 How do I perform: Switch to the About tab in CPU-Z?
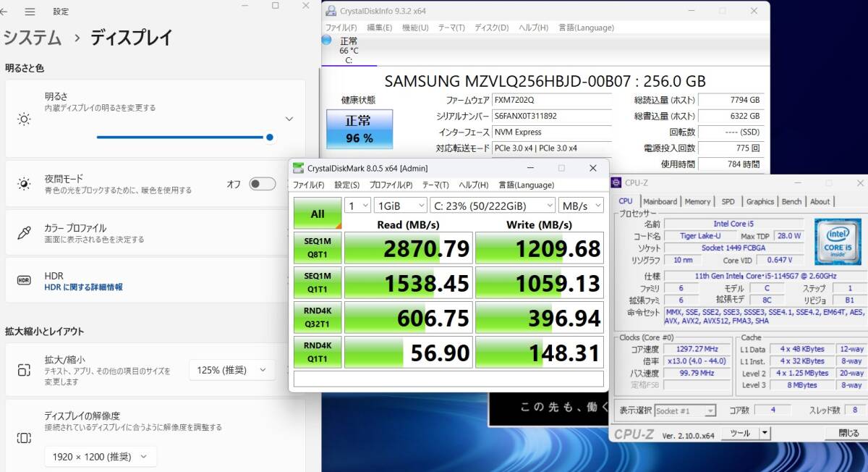pyautogui.click(x=820, y=201)
